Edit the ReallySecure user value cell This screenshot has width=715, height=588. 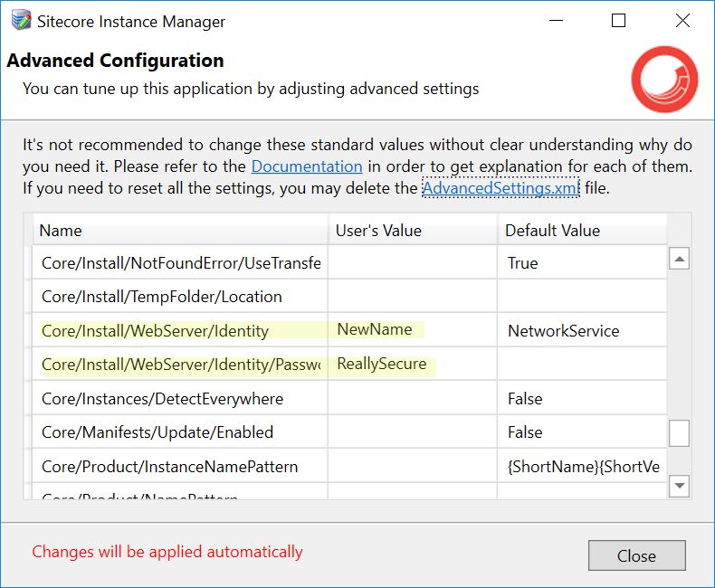tap(413, 365)
